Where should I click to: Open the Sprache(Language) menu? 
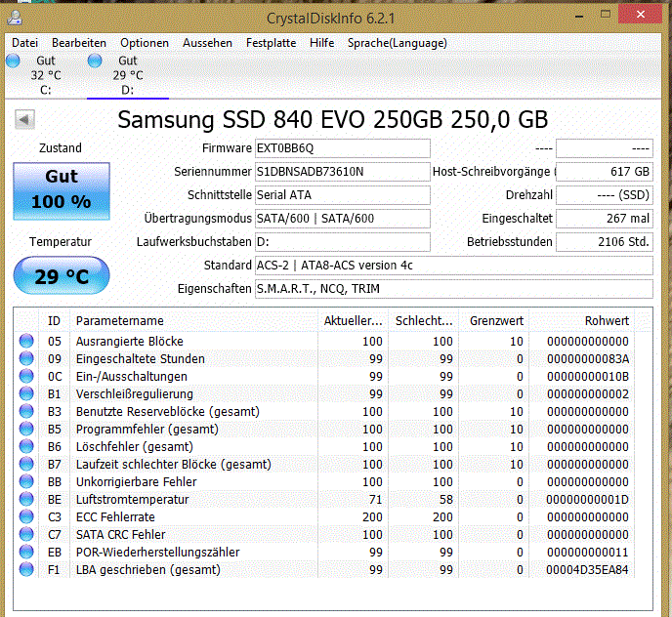398,43
